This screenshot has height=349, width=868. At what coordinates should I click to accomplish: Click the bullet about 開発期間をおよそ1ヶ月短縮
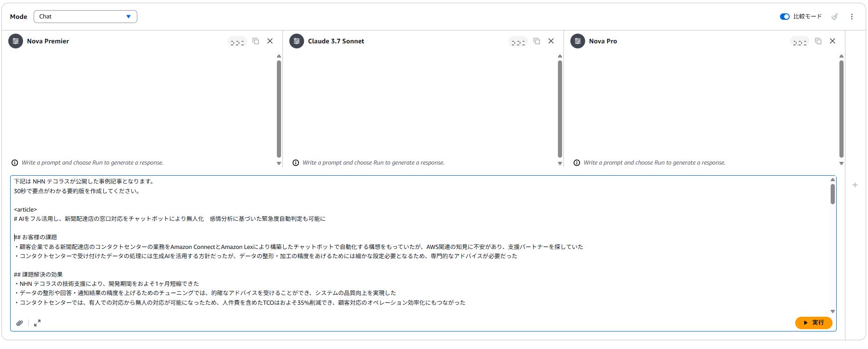(106, 284)
